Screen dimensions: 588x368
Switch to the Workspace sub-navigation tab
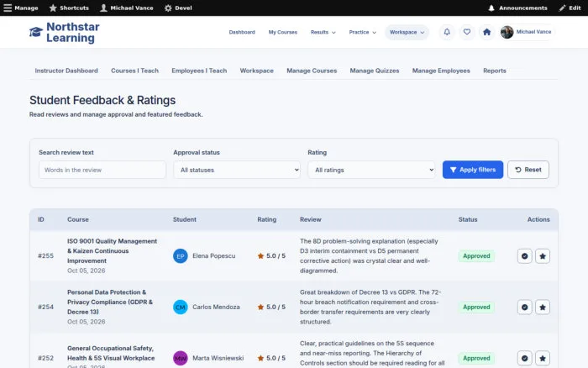256,71
